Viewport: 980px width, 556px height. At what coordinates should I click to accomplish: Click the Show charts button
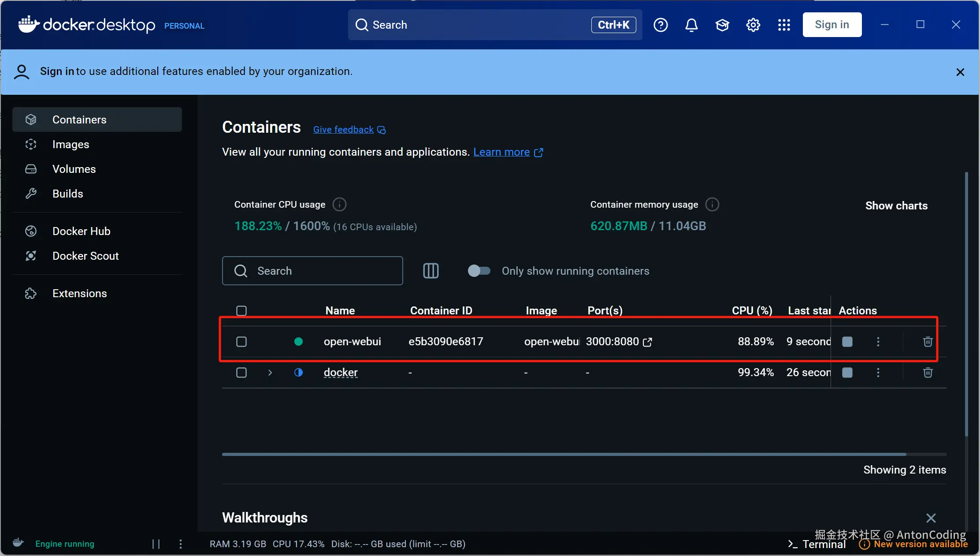pos(896,206)
